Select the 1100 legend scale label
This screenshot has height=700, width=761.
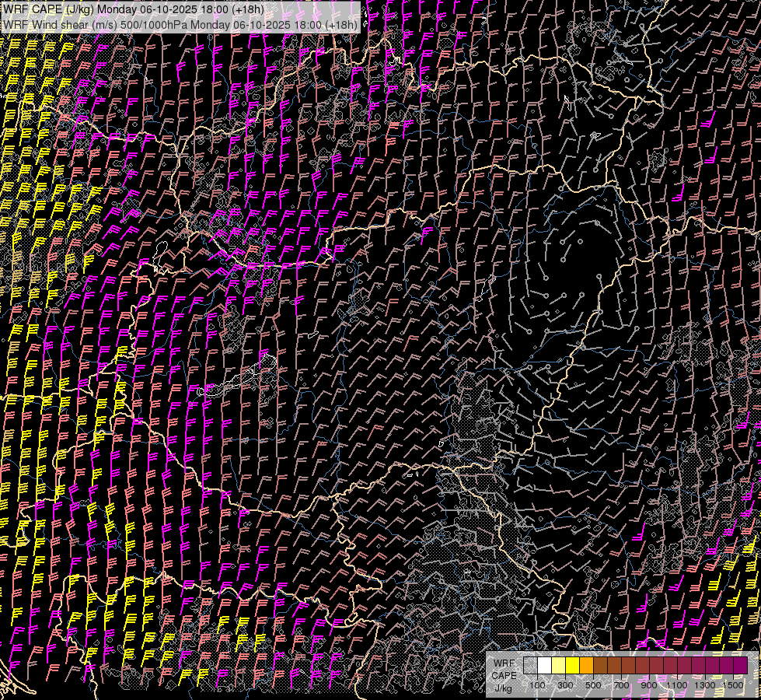click(677, 685)
